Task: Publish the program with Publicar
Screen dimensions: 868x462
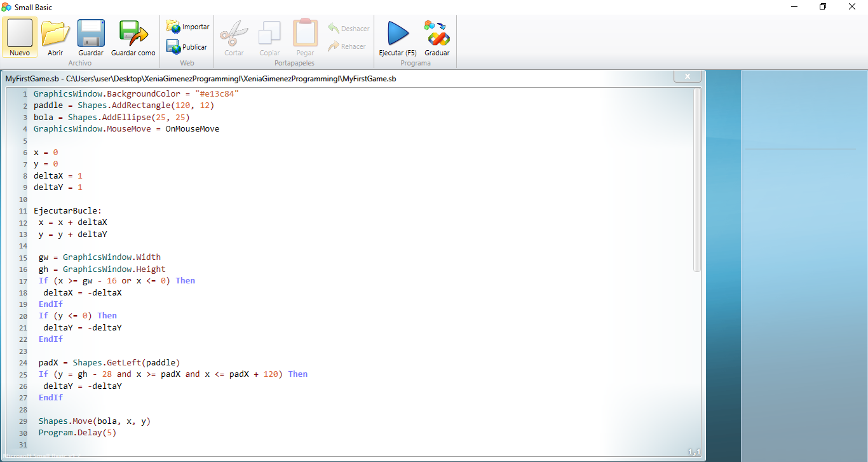Action: [x=187, y=46]
